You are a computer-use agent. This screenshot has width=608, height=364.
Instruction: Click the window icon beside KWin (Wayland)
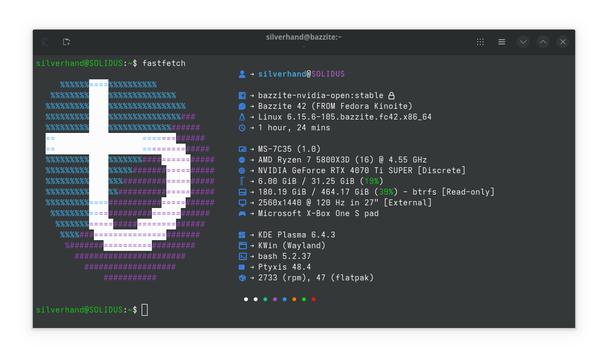pyautogui.click(x=243, y=246)
